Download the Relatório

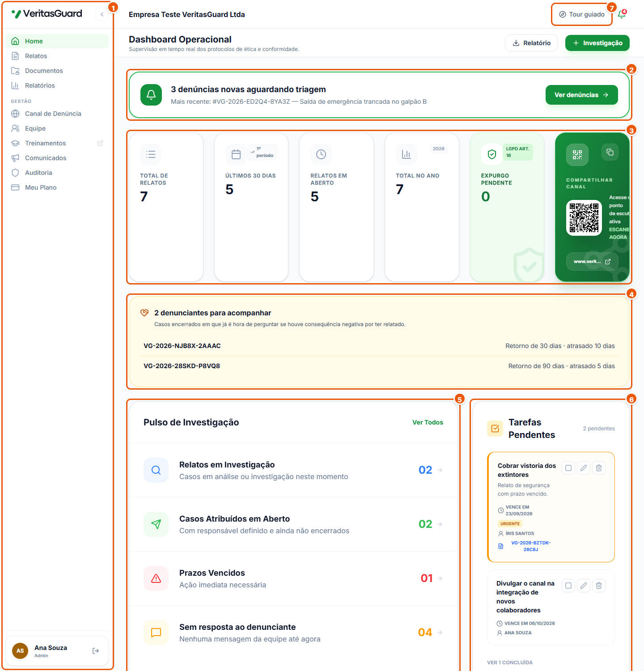coord(531,43)
